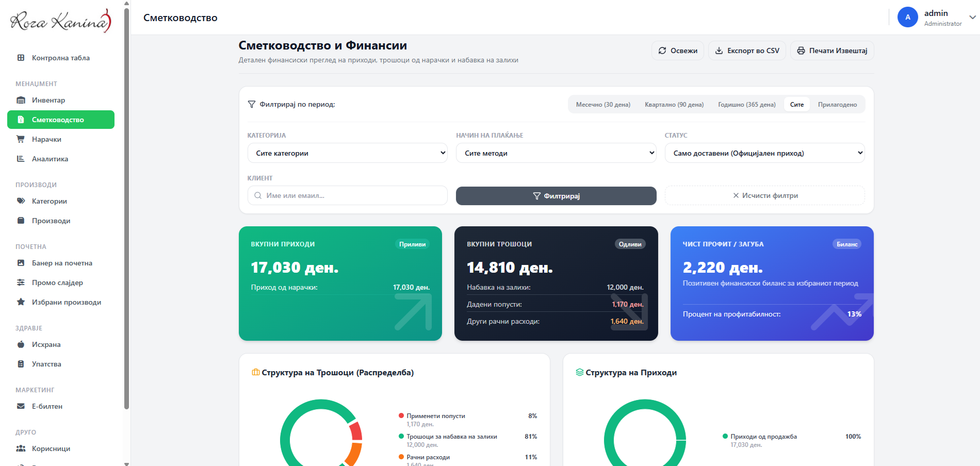The image size is (980, 466).
Task: Click the Е-билтен envelope icon
Action: [x=21, y=406]
